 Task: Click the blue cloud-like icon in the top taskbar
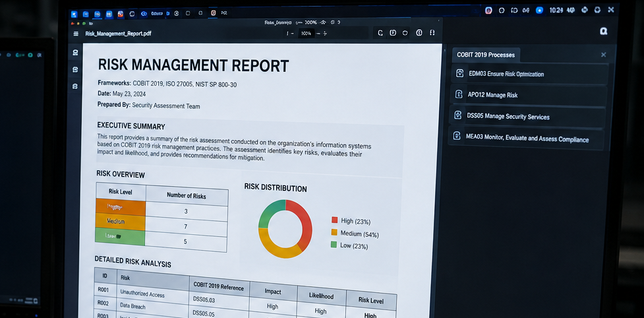tap(144, 14)
